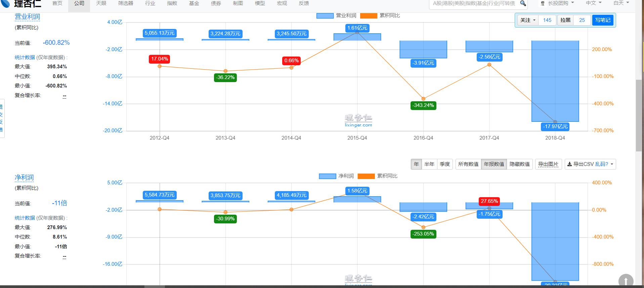Click the -343.24% green data label

(423, 105)
